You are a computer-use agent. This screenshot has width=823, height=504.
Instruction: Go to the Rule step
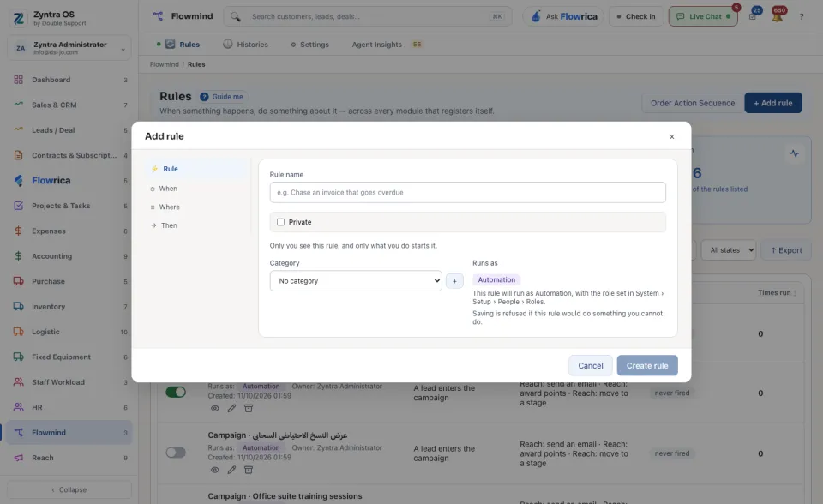[196, 169]
